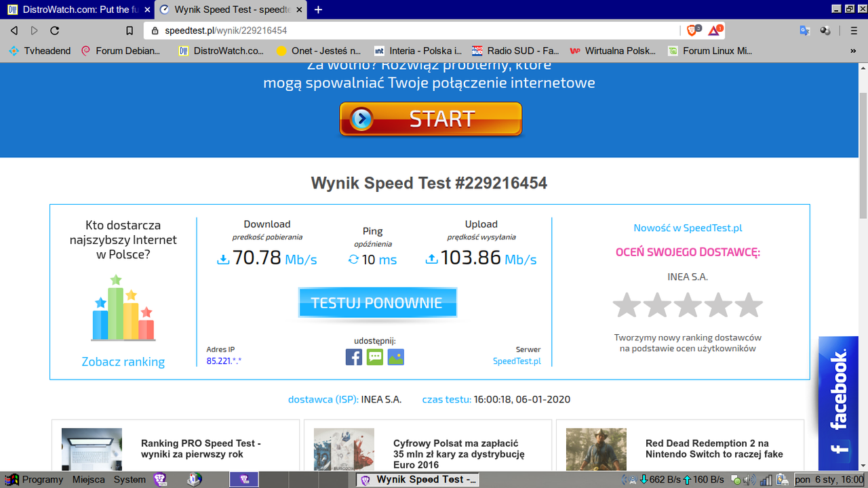Open Google Translate extension icon
The width and height of the screenshot is (868, 488).
coord(805,30)
